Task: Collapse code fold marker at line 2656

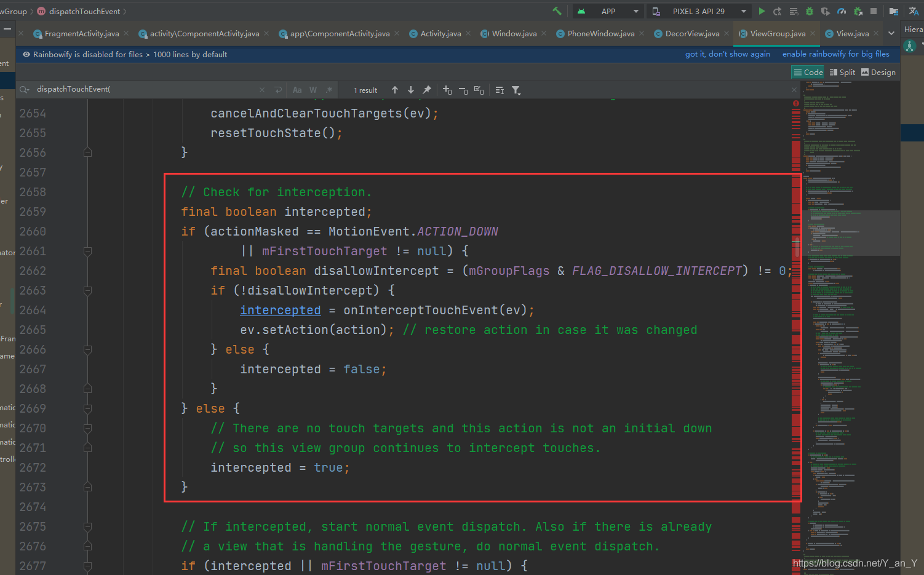Action: click(x=87, y=152)
